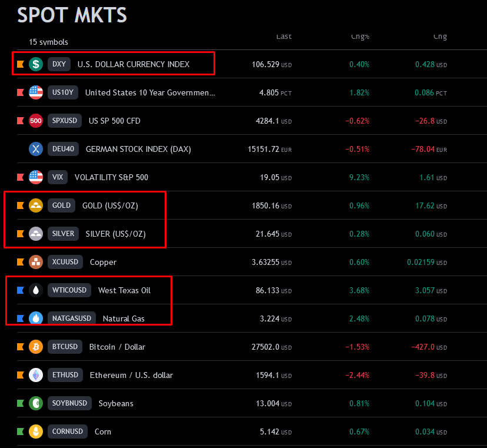Open the GOLD symbol tag

coord(62,205)
